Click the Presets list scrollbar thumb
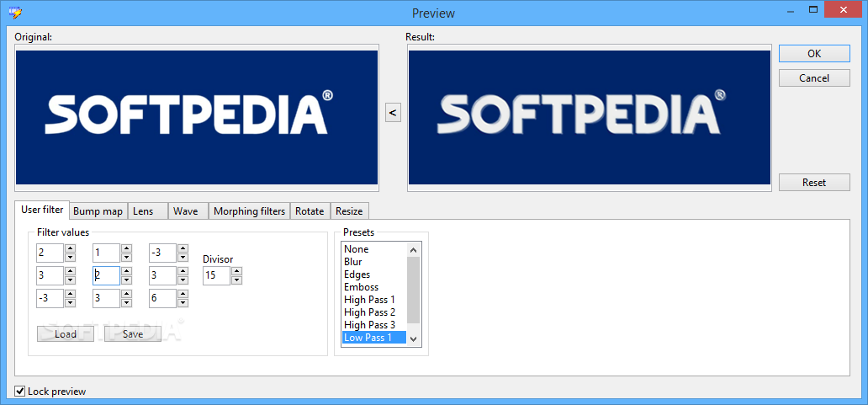This screenshot has width=868, height=405. pos(414,289)
